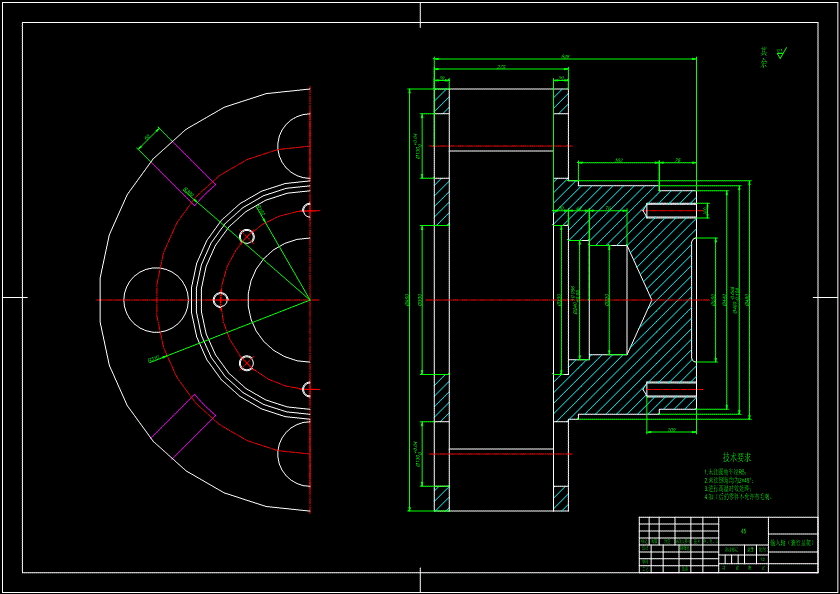Click the top-left hatched flange section
This screenshot has height=594, width=840.
click(441, 101)
